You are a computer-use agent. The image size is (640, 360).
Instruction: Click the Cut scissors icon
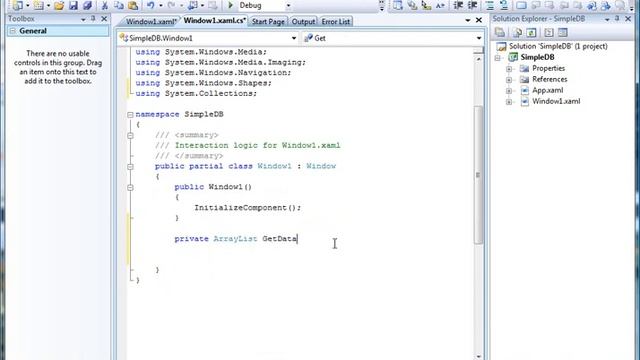(x=105, y=5)
